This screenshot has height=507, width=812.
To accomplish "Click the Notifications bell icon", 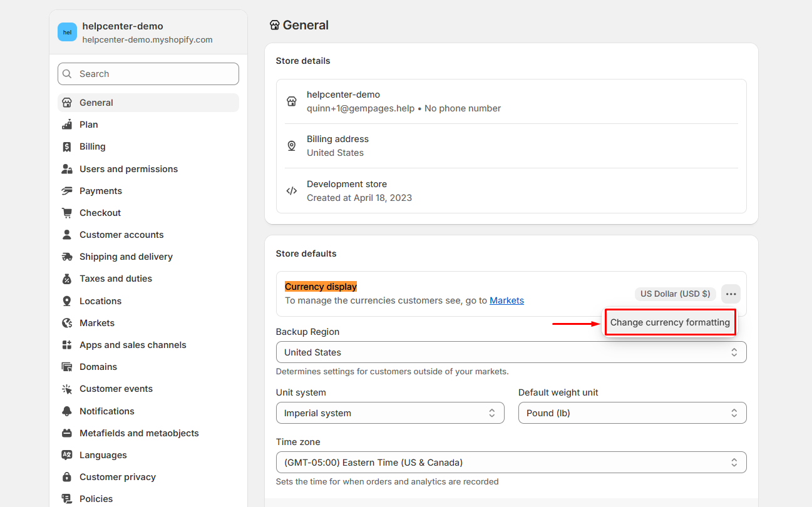I will click(x=67, y=411).
